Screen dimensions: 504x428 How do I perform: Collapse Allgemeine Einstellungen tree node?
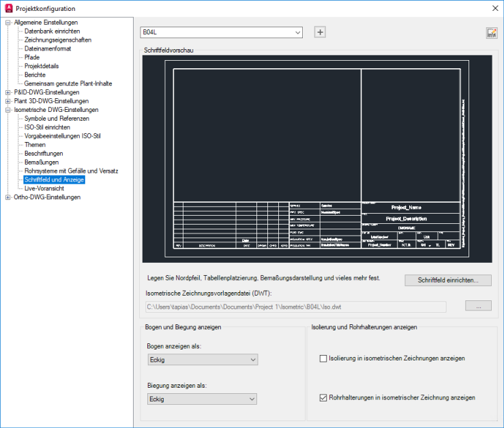[x=8, y=23]
